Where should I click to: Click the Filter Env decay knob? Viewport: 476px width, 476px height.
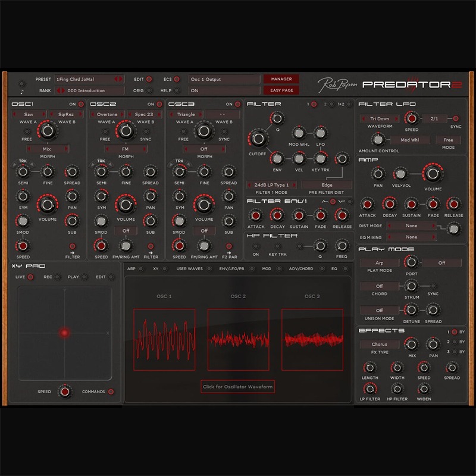pos(277,215)
